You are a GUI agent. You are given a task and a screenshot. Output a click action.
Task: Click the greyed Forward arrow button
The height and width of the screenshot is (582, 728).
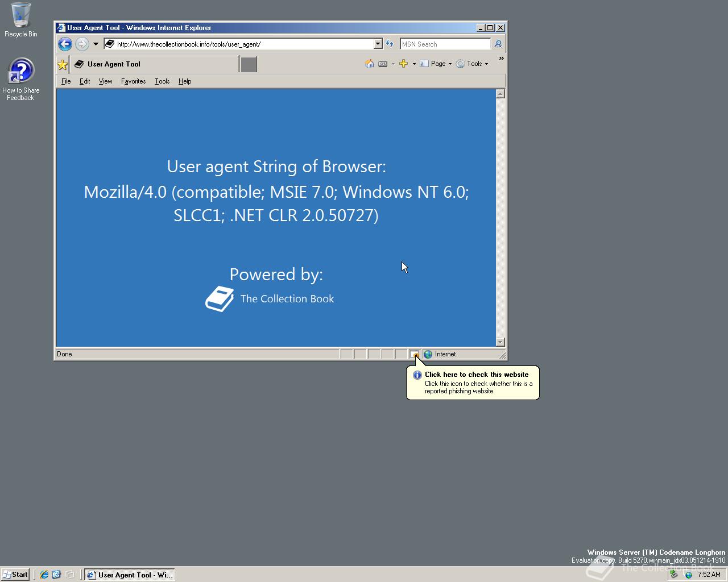pyautogui.click(x=82, y=44)
